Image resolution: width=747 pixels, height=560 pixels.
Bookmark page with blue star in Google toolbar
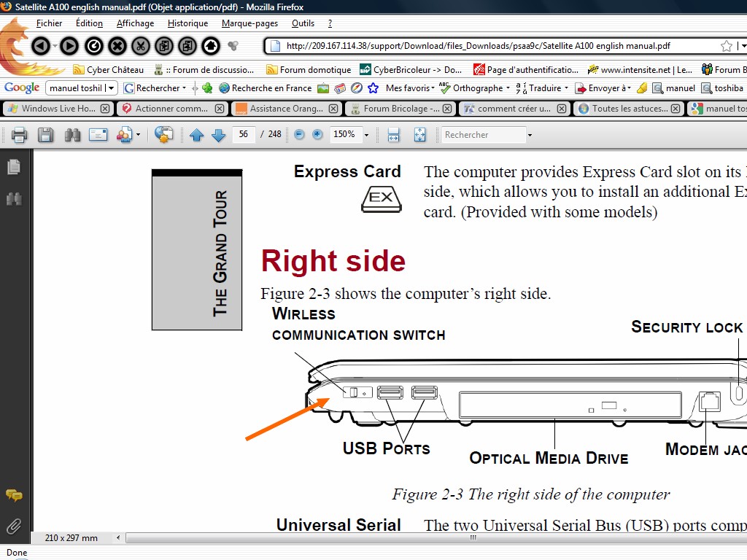(x=373, y=88)
